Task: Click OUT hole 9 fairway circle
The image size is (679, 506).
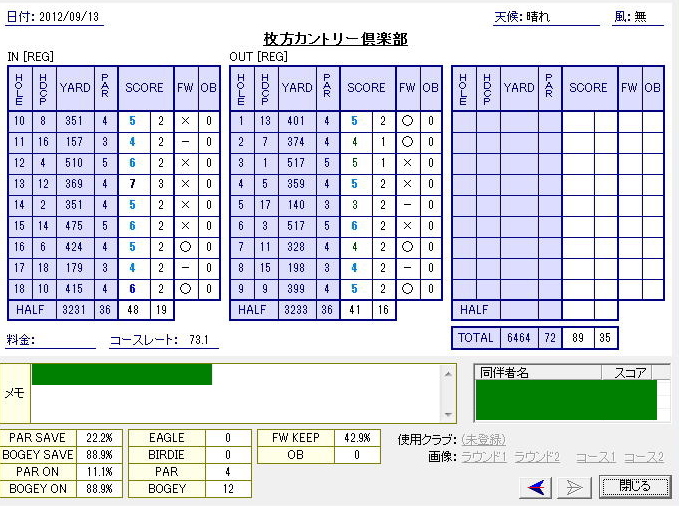Action: (407, 289)
